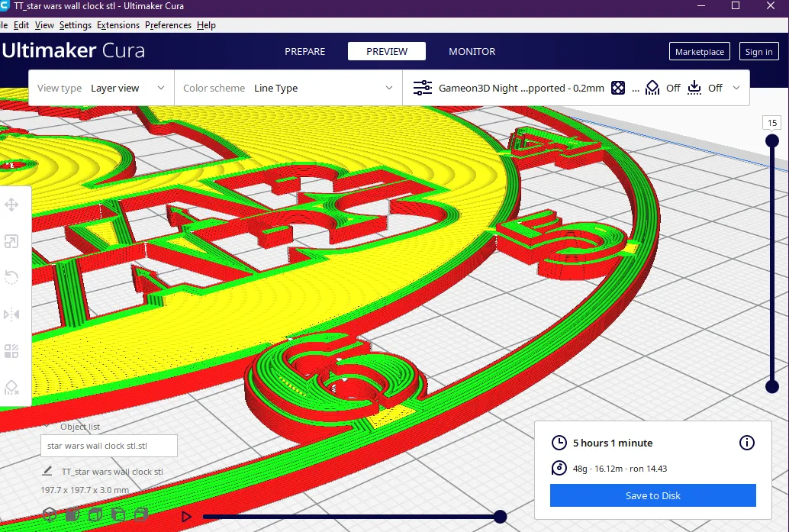Play the layer simulation

pos(186,517)
